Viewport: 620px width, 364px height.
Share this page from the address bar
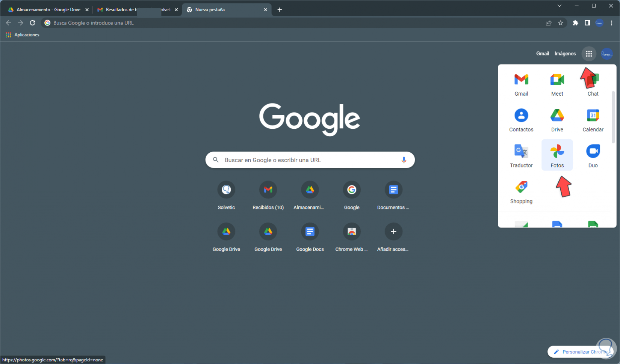[x=549, y=23]
